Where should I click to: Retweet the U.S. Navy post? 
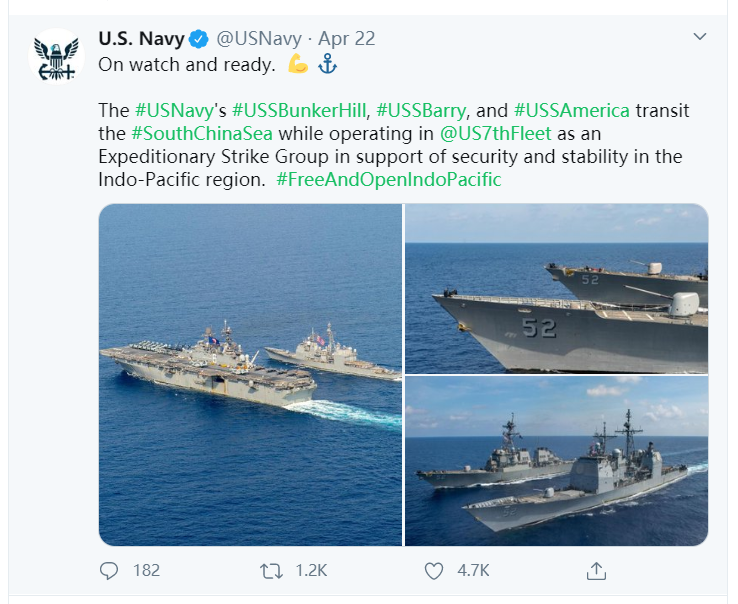[271, 571]
